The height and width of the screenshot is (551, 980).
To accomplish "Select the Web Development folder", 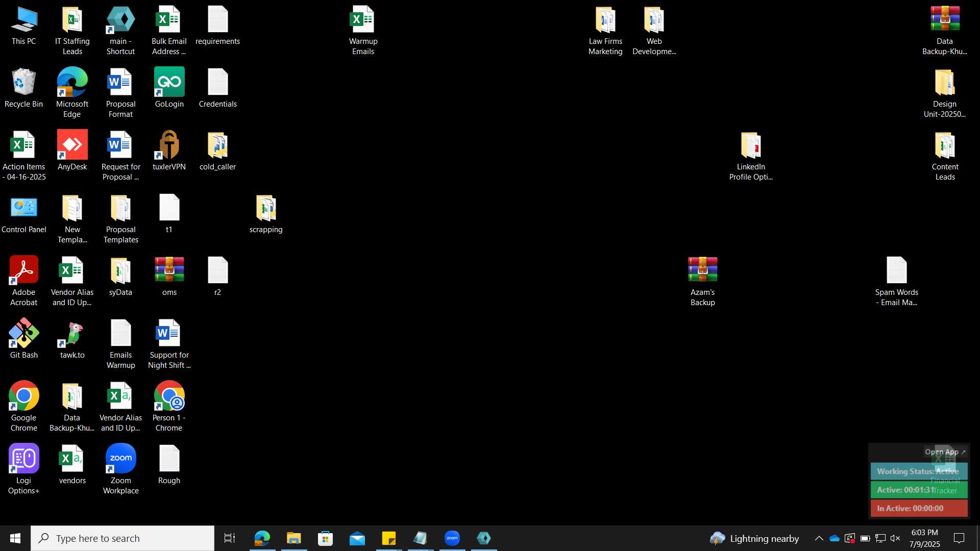I will click(x=654, y=31).
